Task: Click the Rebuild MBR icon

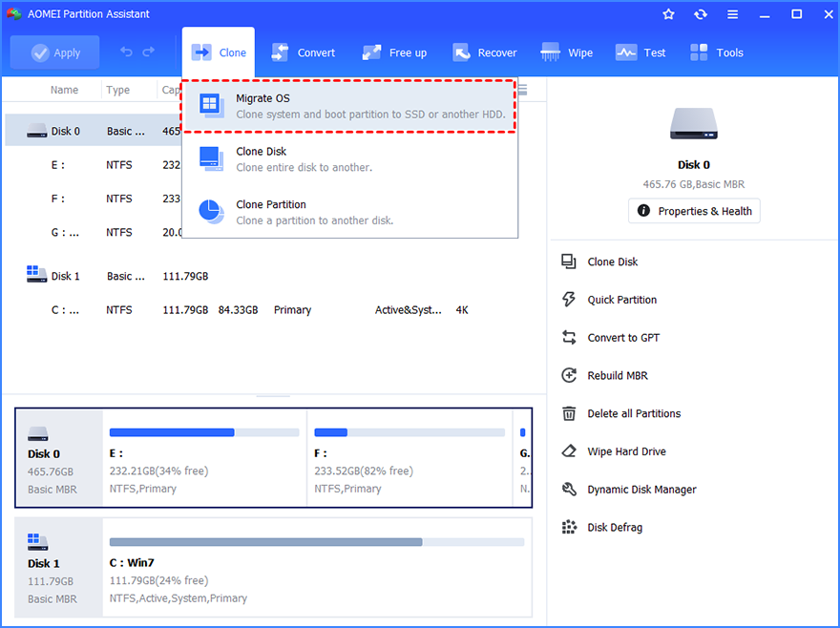Action: point(568,375)
